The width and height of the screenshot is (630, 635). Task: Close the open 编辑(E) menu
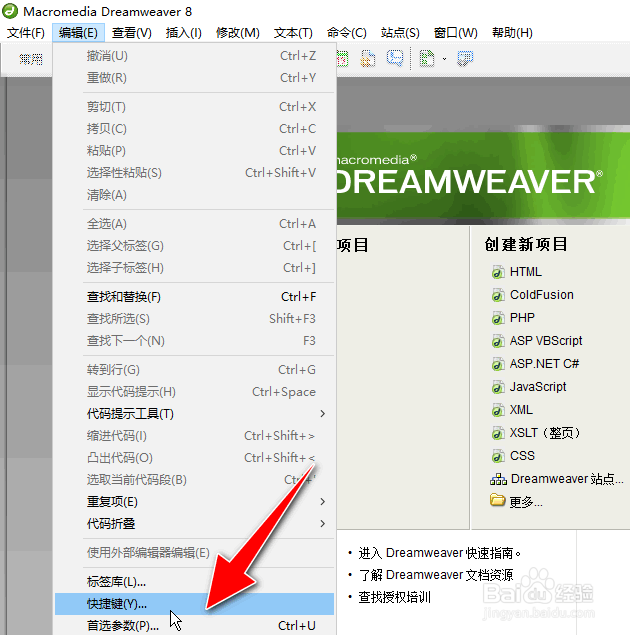(x=78, y=33)
